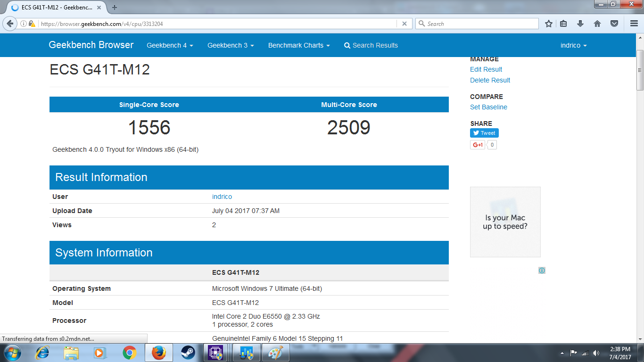
Task: Show bookmarks list icon in toolbar
Action: point(564,24)
